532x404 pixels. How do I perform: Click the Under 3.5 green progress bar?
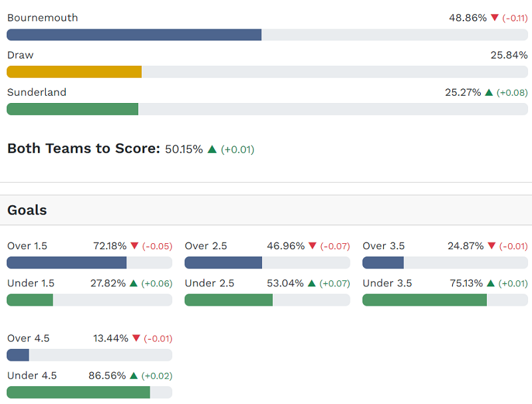424,300
